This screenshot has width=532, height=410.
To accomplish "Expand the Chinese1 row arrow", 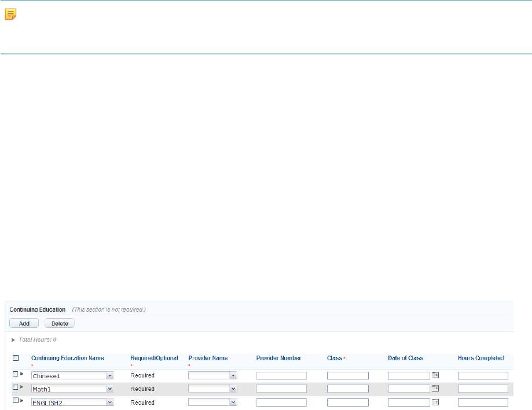I will coord(22,374).
